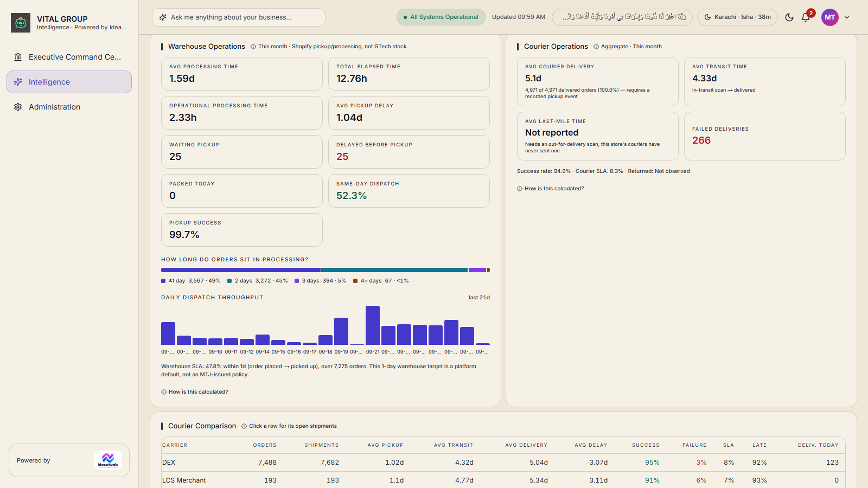868x488 pixels.
Task: Open the Administration menu item
Action: [x=69, y=107]
